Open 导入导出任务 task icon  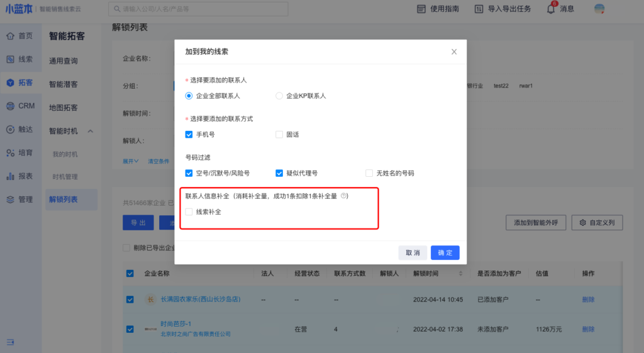point(479,9)
